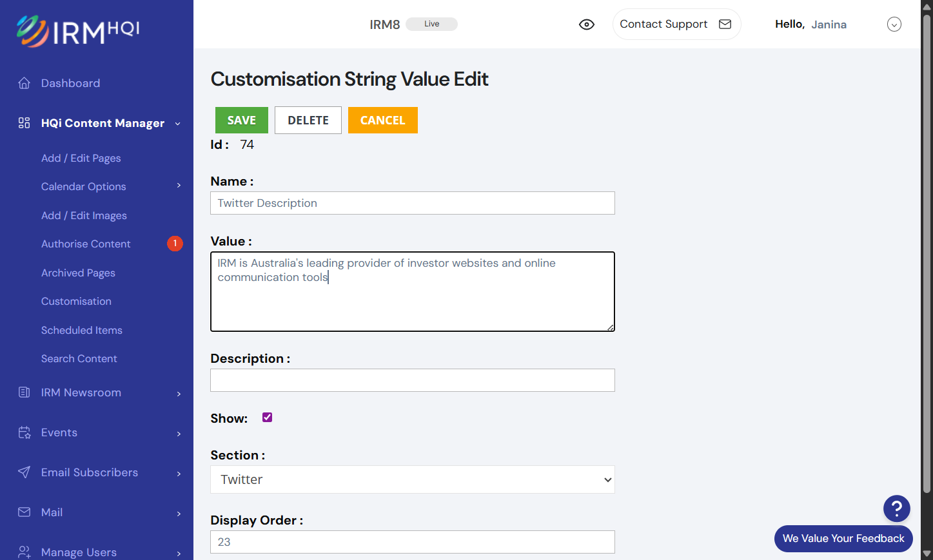This screenshot has height=560, width=933.
Task: Expand the Calendar Options submenu arrow
Action: 179,186
